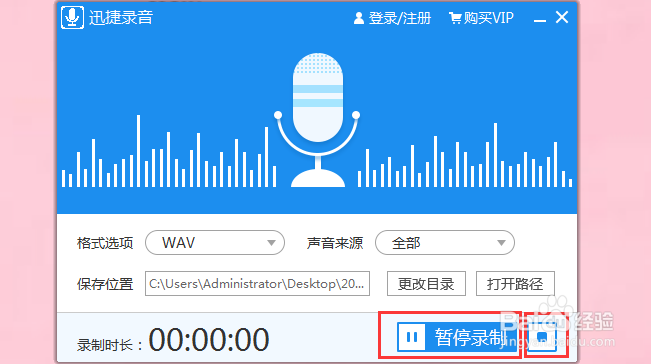The height and width of the screenshot is (364, 651).
Task: Click the 更改目录 button
Action: [x=426, y=283]
